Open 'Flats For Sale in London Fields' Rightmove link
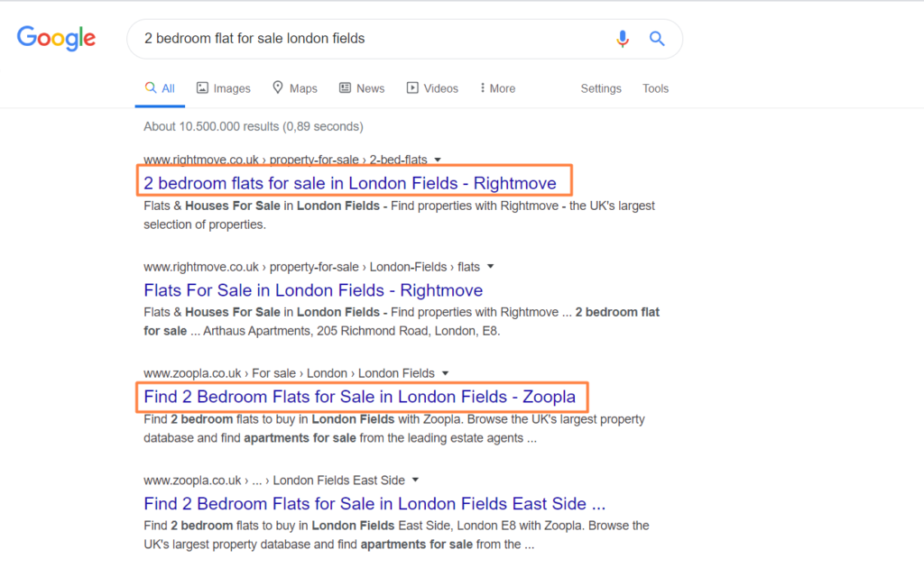The image size is (924, 568). [313, 290]
